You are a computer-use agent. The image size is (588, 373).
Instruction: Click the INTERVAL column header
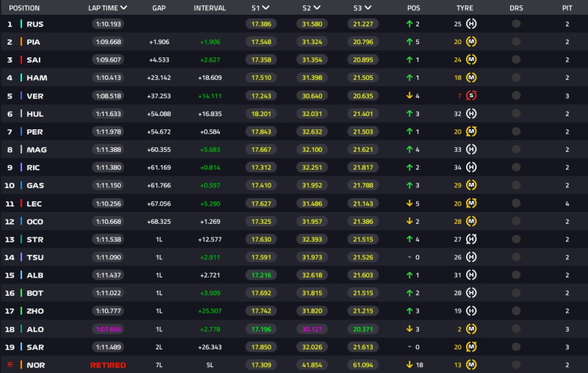[209, 7]
